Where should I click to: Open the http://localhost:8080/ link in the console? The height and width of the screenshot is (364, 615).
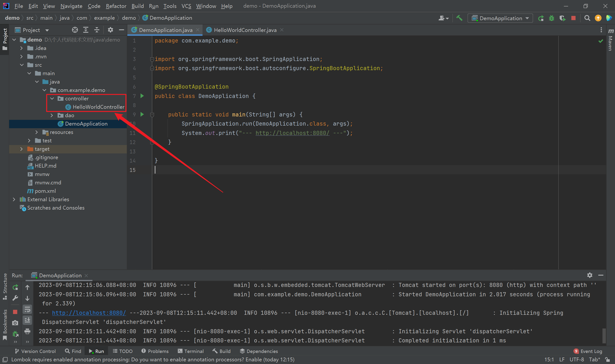pos(89,313)
